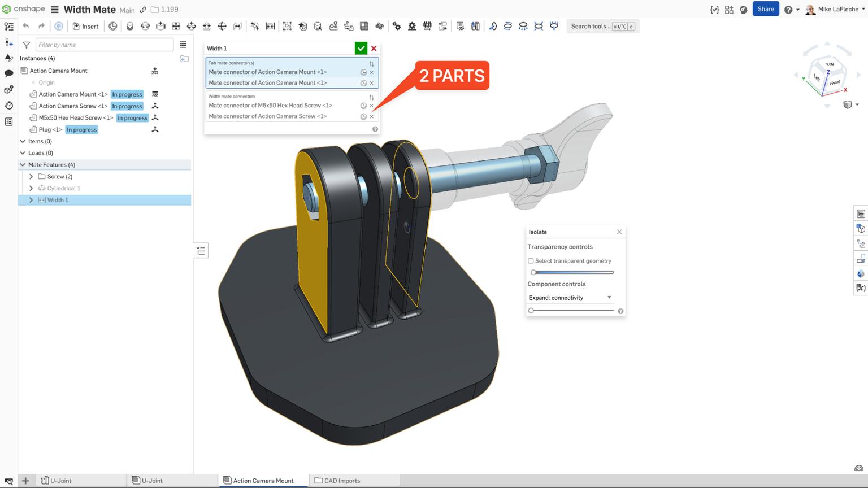This screenshot has width=868, height=488.
Task: Select the Insert tool in the toolbar
Action: pyautogui.click(x=86, y=26)
